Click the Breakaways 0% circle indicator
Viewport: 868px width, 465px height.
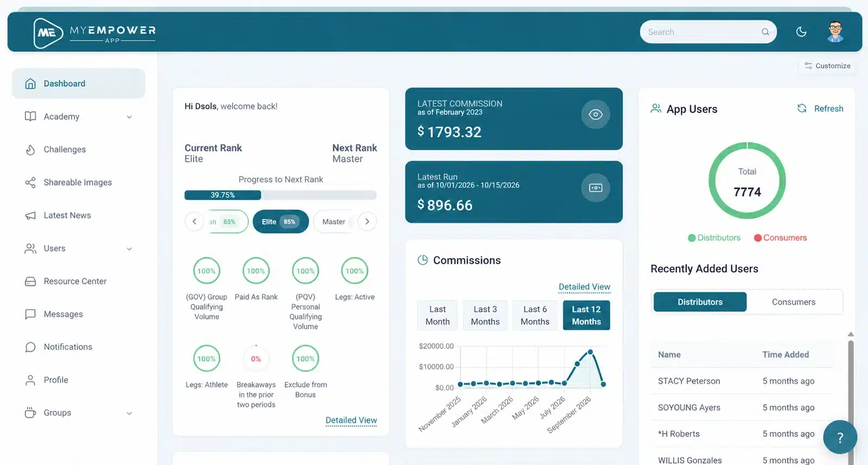(256, 359)
